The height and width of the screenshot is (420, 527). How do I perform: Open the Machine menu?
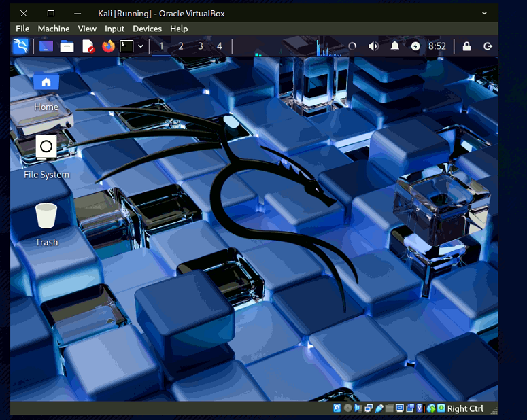[x=54, y=29]
